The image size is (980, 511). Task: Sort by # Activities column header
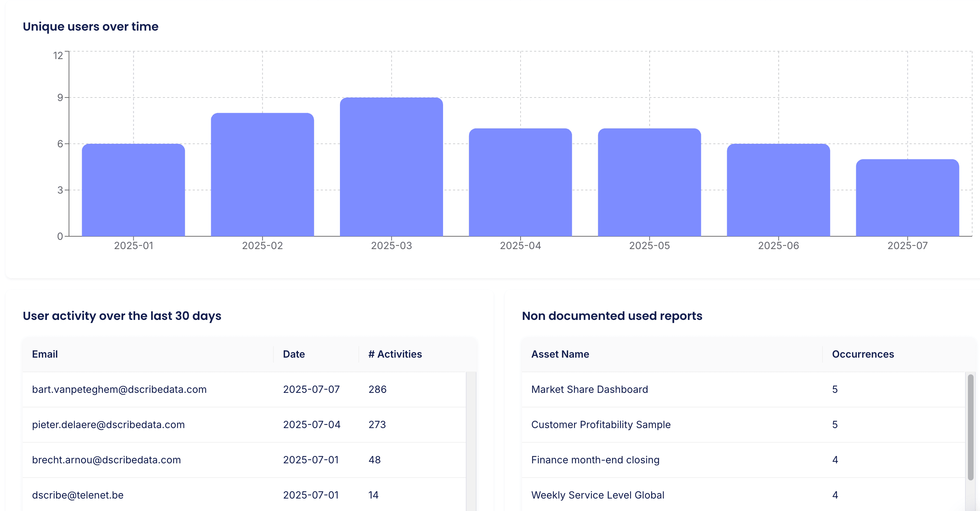[395, 354]
